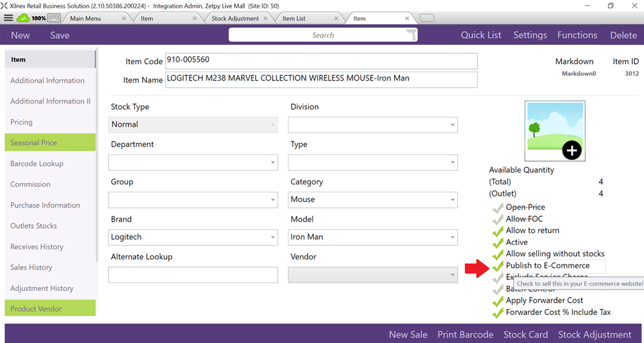Click the barcode scanner icon in search
The width and height of the screenshot is (644, 343).
tap(410, 35)
